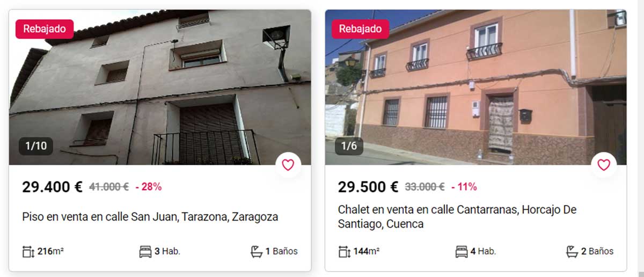This screenshot has width=644, height=277.
Task: Click the Rebajado badge on the first listing
Action: tap(45, 29)
